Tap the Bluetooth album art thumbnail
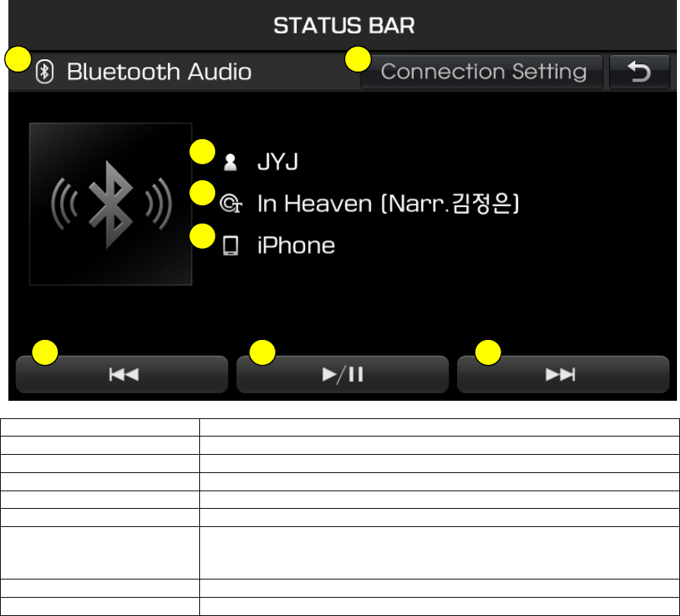Screen dimensions: 680x616 110,204
